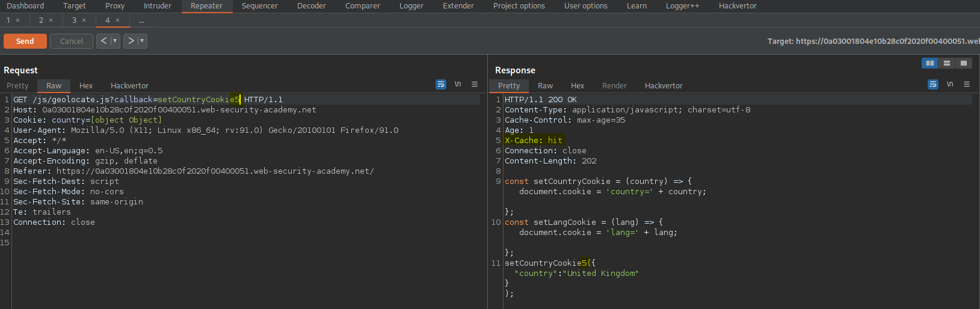
Task: Switch Response view to Raw
Action: coord(546,86)
